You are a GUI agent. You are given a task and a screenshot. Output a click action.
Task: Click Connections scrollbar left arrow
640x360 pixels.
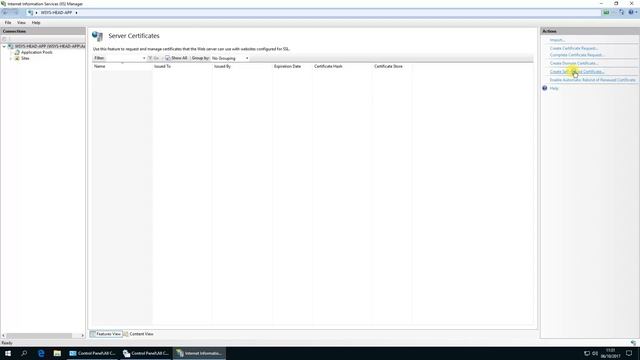pos(3,336)
